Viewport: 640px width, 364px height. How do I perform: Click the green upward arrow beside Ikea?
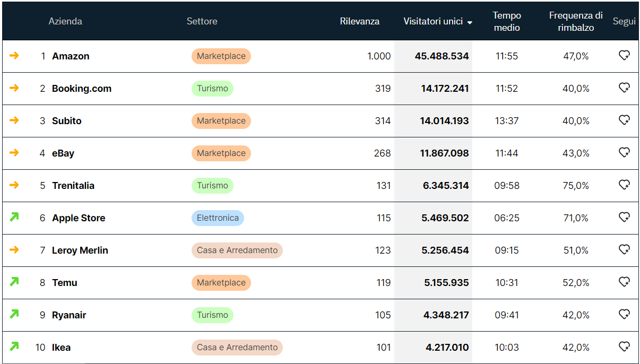click(14, 346)
